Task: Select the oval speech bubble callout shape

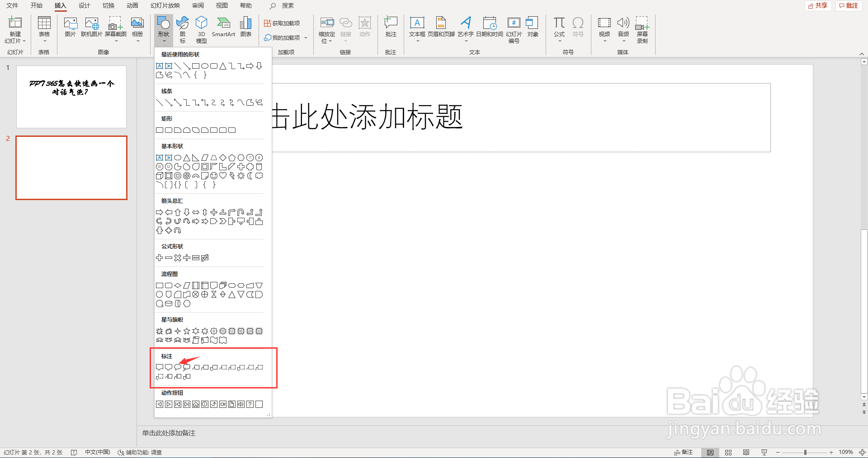Action: click(x=178, y=367)
